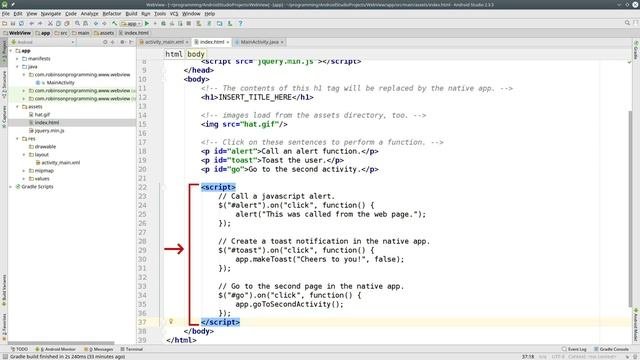Select the drawable folder in project tree
Screen dimensions: 640x360
point(42,147)
